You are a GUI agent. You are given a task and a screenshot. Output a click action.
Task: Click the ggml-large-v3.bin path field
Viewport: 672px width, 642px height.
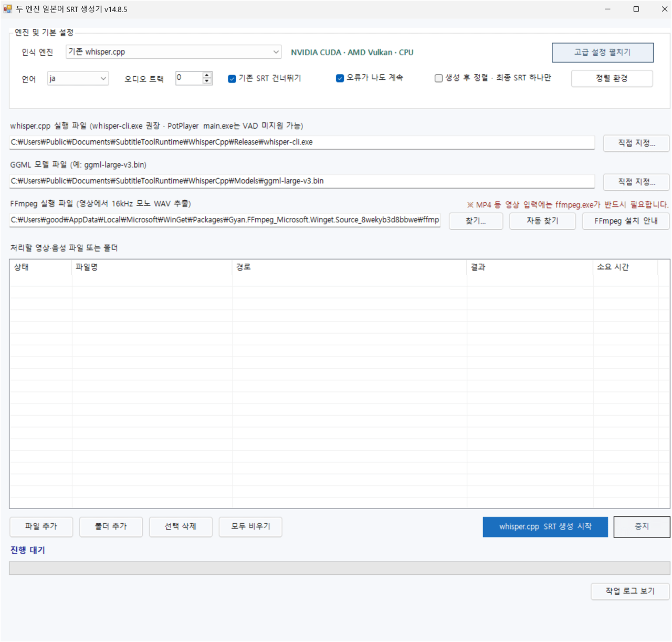click(x=302, y=181)
